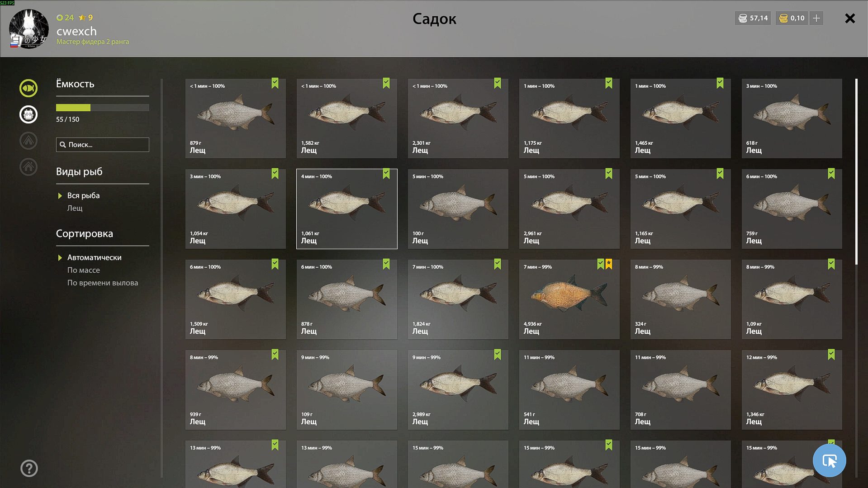Select the second round sidebar icon
Image resolution: width=868 pixels, height=488 pixels.
click(x=28, y=114)
